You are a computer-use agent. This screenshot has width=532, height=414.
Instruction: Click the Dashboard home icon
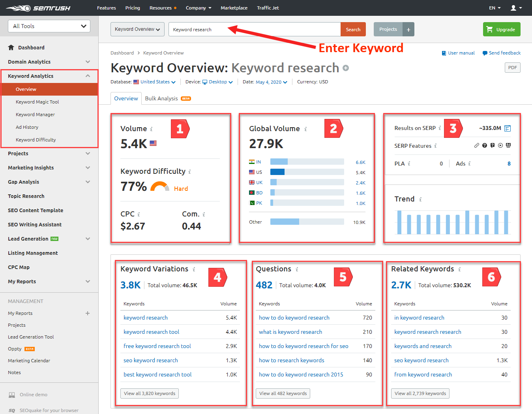pos(11,47)
